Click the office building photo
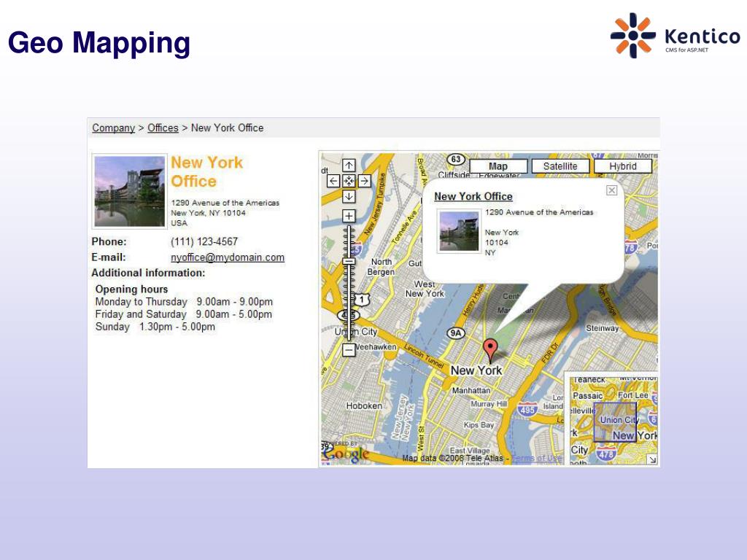Viewport: 747px width, 560px height. 130,192
